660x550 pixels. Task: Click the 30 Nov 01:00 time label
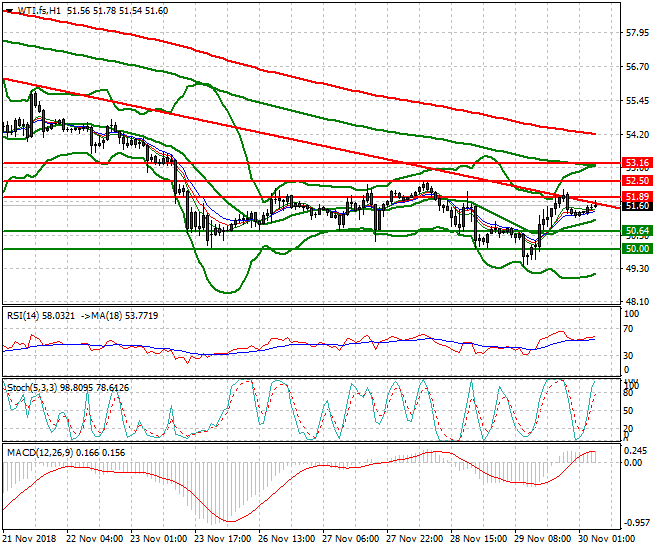[x=607, y=539]
